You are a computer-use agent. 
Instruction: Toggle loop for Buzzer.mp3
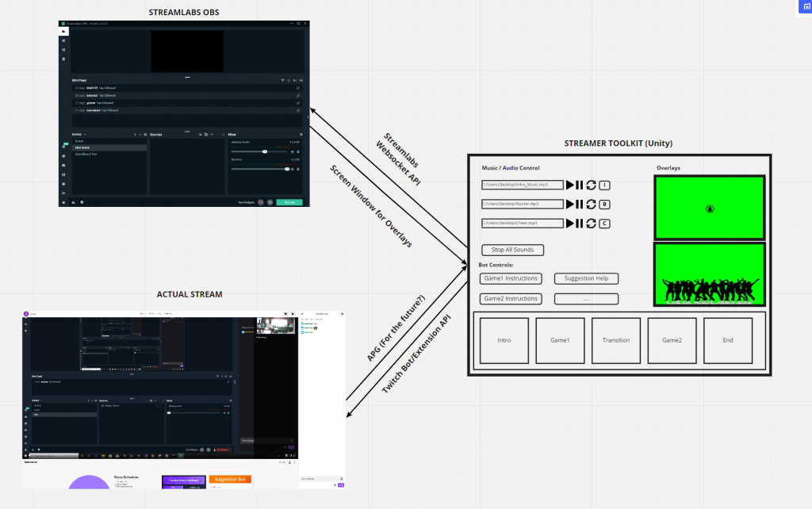[591, 204]
